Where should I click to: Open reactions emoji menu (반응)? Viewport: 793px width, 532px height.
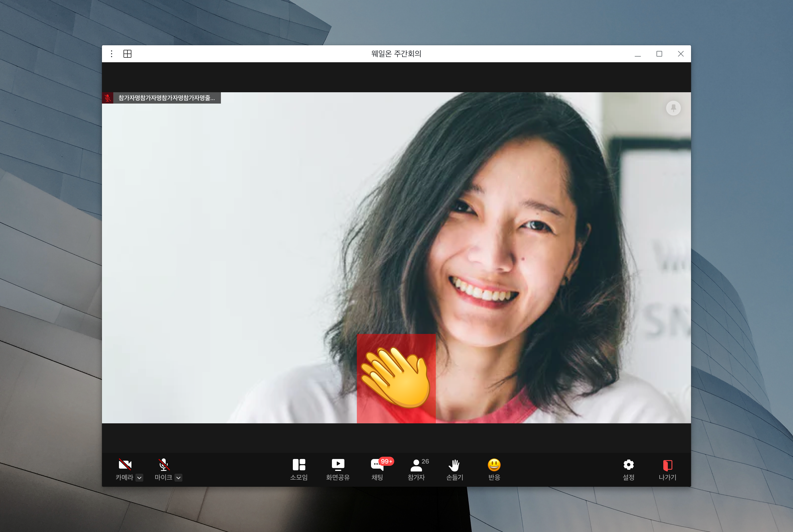pyautogui.click(x=494, y=469)
